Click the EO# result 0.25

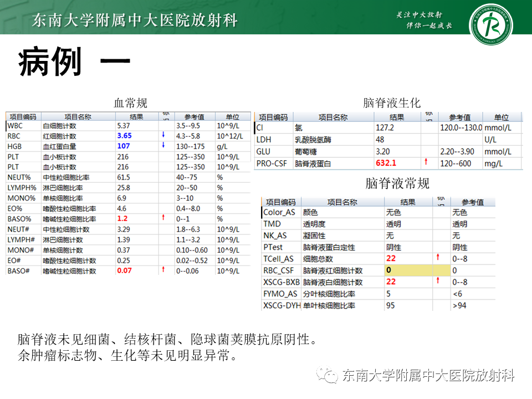[124, 260]
